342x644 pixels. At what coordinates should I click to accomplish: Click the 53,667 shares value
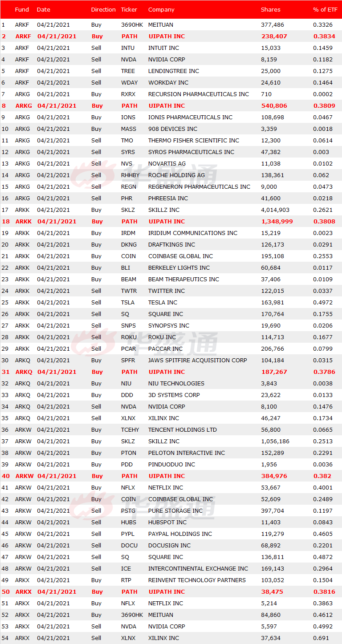point(271,487)
